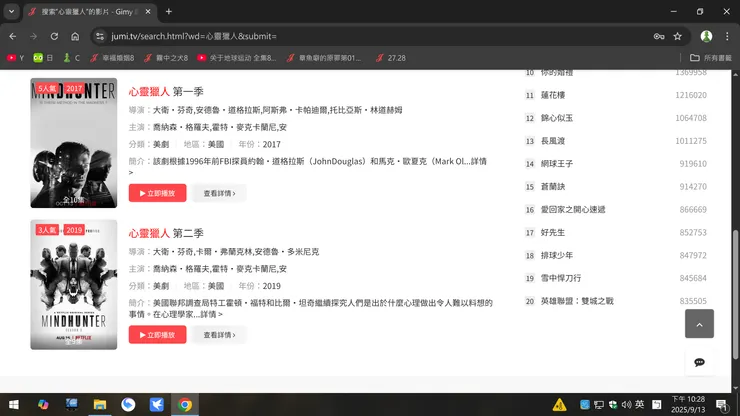This screenshot has height=416, width=740.
Task: Open 詳情 link in 第二季 synopsis
Action: click(211, 314)
